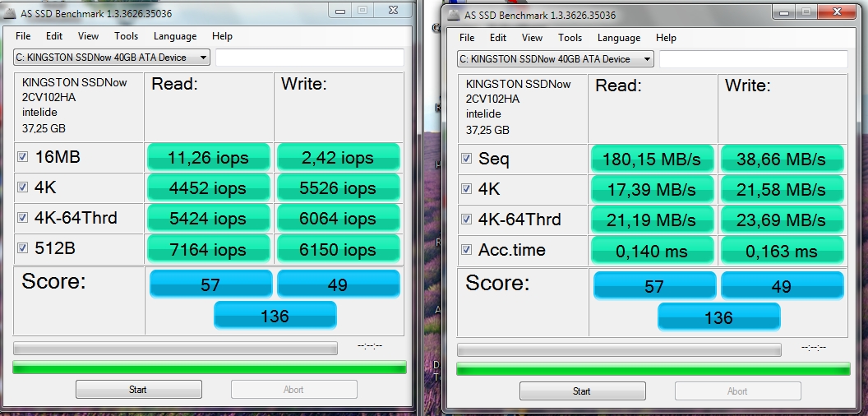Click the 0,140 ms access time result
The image size is (868, 416).
(x=652, y=251)
